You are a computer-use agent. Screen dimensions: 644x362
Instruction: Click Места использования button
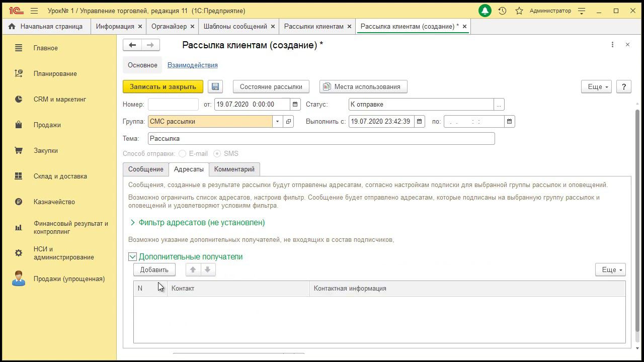[363, 86]
